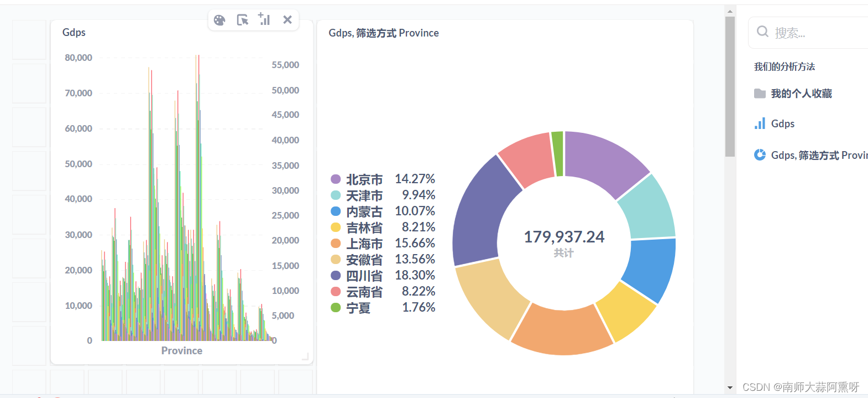The height and width of the screenshot is (398, 868).
Task: Click the search magnifier icon
Action: click(x=762, y=32)
